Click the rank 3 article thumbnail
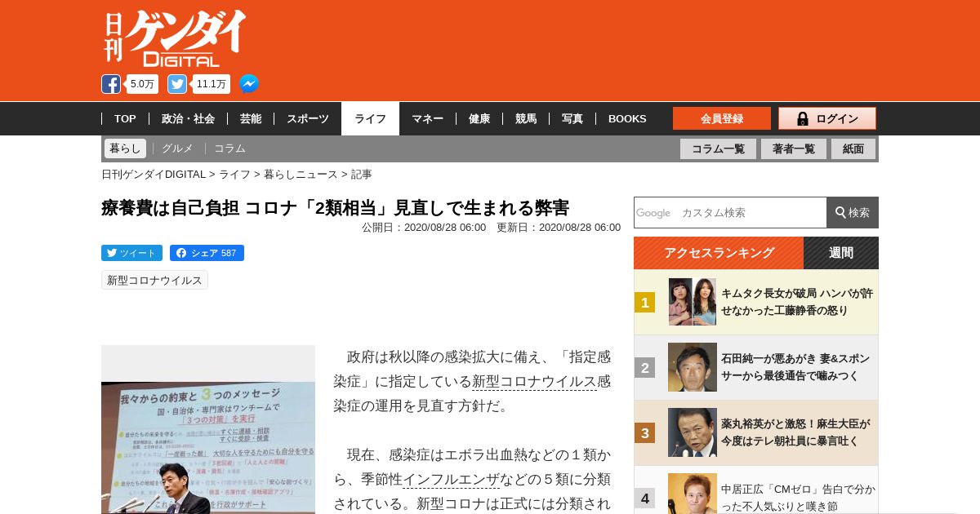980x514 pixels. [x=693, y=432]
